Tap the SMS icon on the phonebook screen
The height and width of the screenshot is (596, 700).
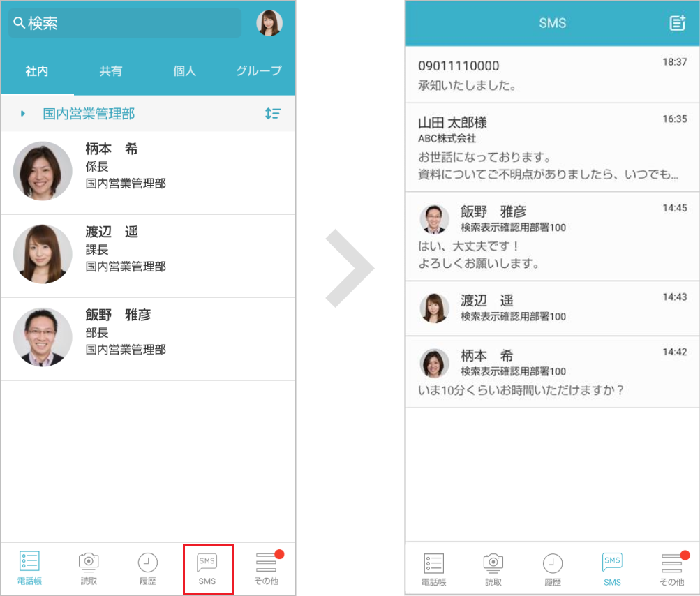point(207,568)
